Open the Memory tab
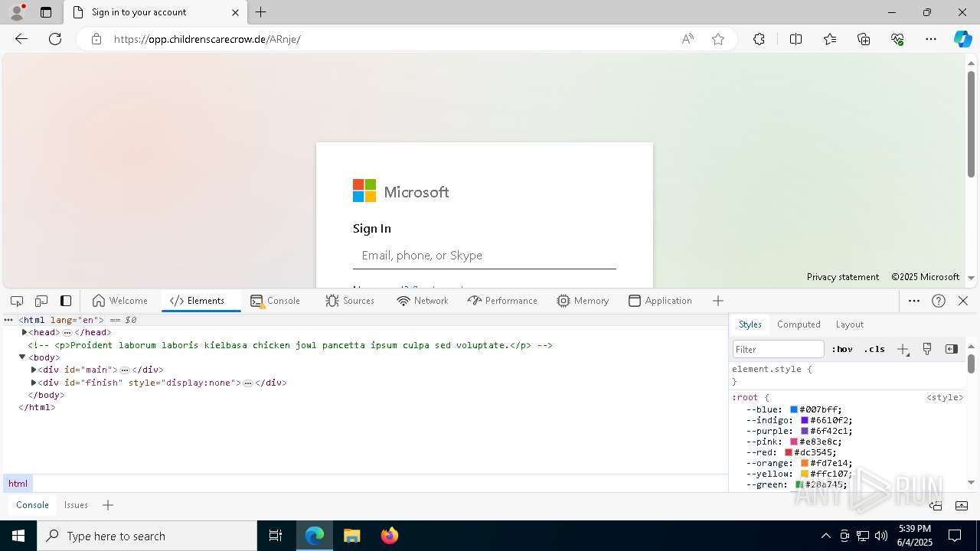980x551 pixels. pos(583,301)
